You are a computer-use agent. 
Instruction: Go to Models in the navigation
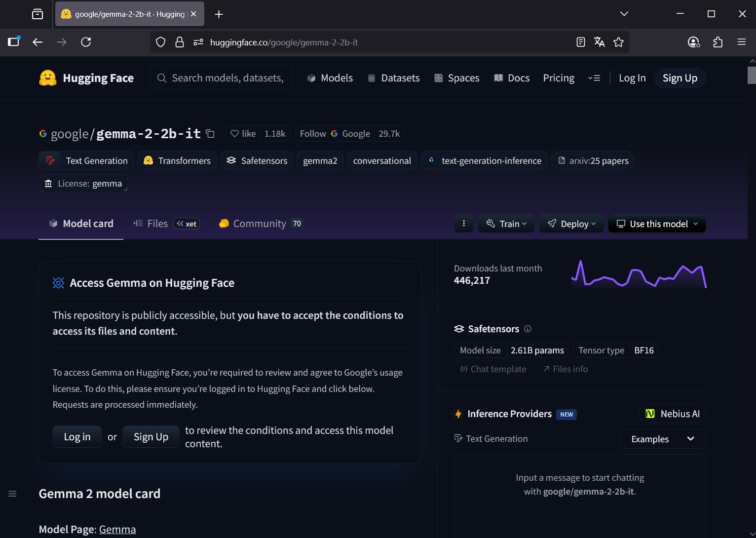tap(330, 78)
